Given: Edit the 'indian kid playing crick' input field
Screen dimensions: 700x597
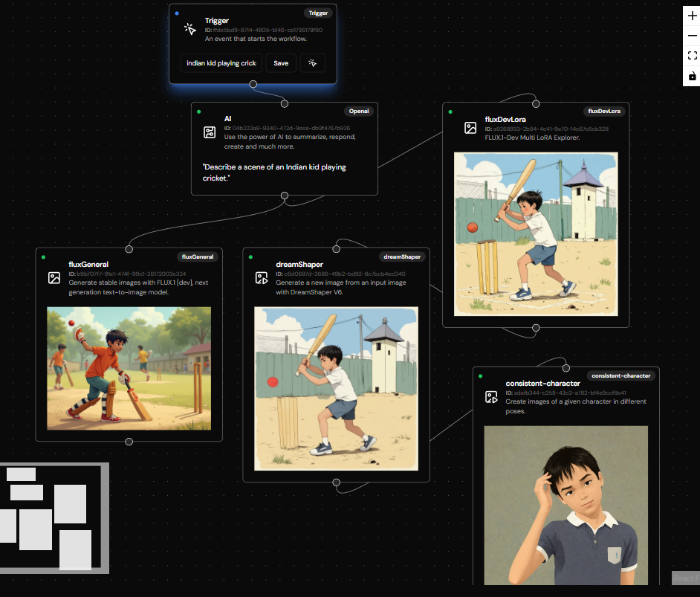Looking at the screenshot, I should (x=221, y=63).
